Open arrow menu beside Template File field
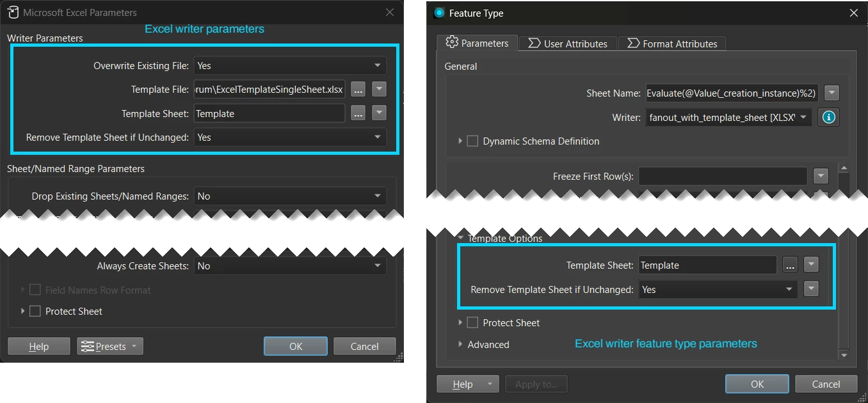The width and height of the screenshot is (868, 403). click(x=380, y=90)
